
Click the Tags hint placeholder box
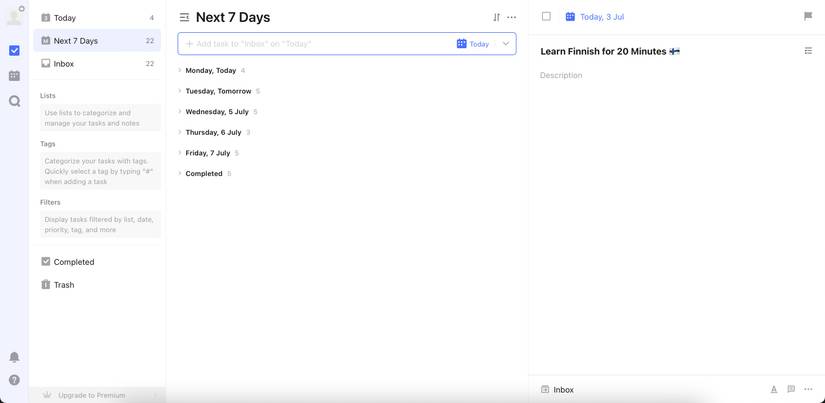coord(100,171)
